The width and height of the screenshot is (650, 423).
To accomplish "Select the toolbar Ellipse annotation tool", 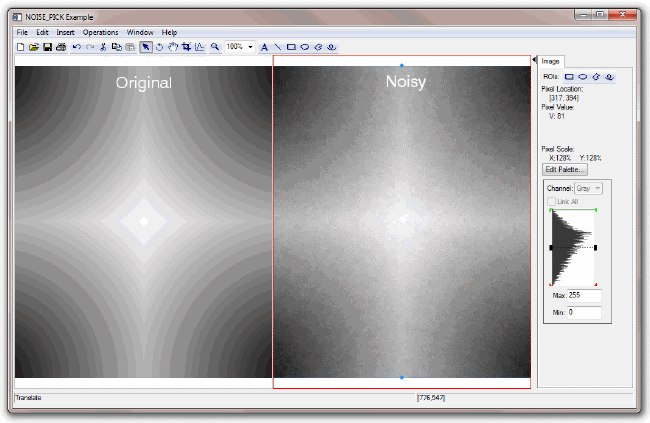I will tap(305, 47).
